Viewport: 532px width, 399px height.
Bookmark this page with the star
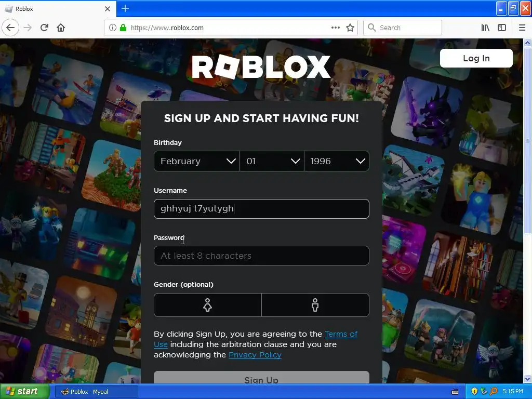(x=350, y=28)
